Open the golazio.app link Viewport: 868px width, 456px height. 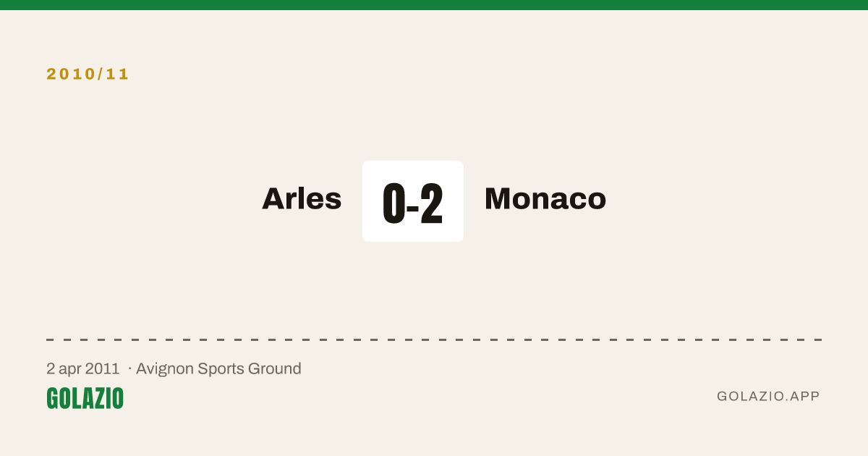(768, 396)
